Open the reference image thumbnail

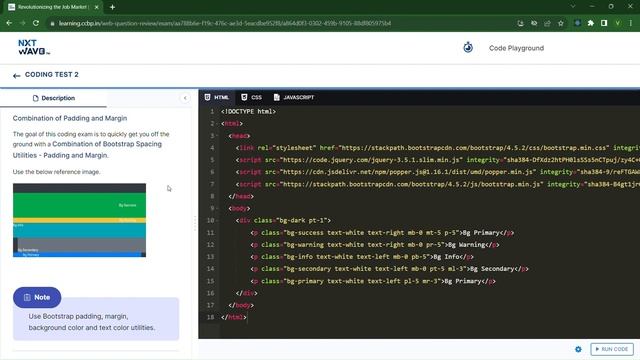(x=79, y=220)
